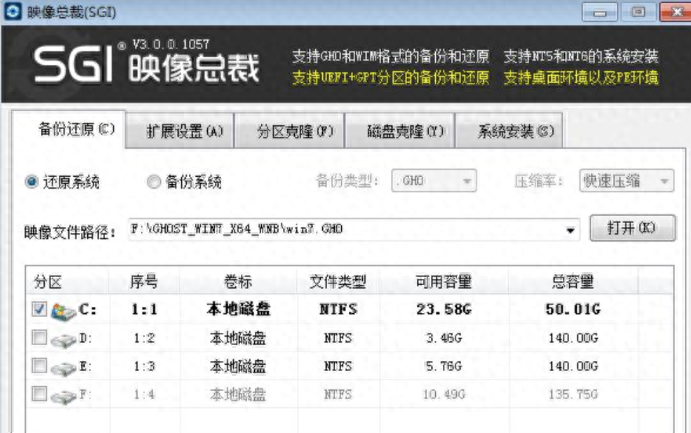Select the 备份系统 radio button

[x=153, y=182]
